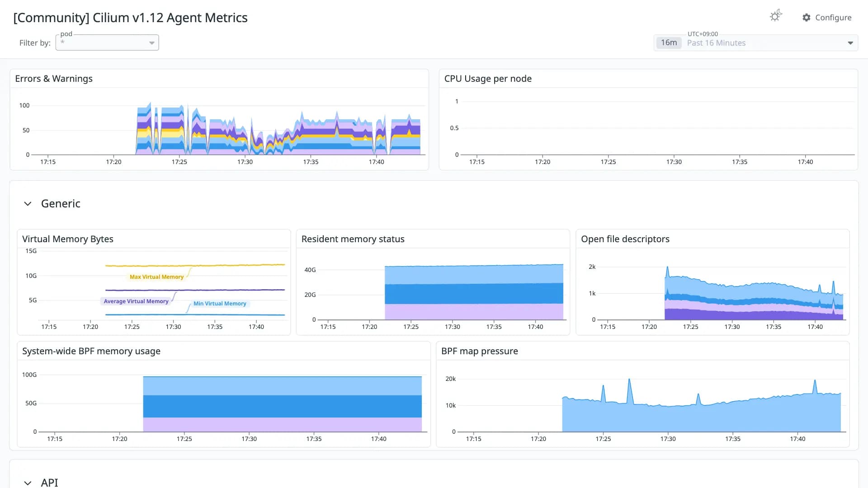Click the Resident memory status stacked chart
Image resolution: width=868 pixels, height=488 pixels.
pyautogui.click(x=474, y=292)
